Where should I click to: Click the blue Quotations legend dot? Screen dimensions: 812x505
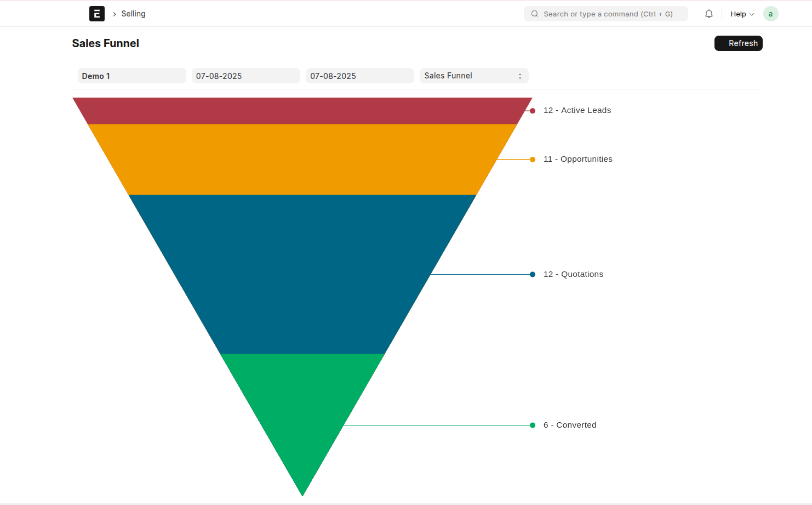532,274
